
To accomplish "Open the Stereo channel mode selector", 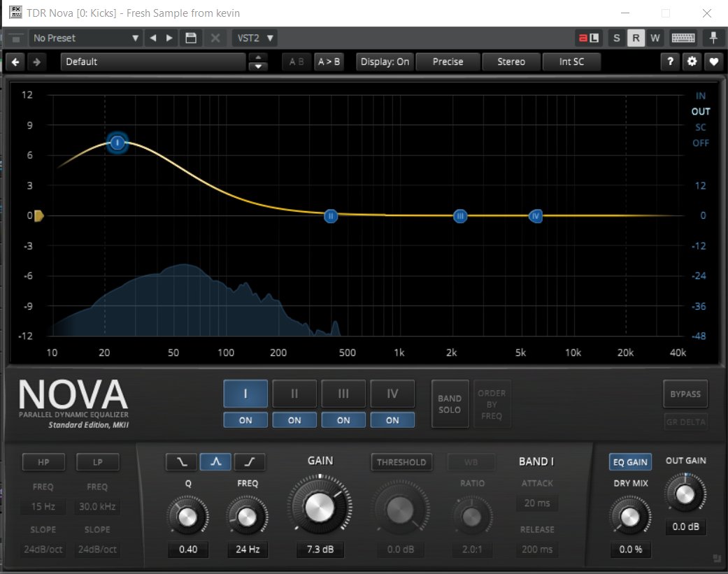I will tap(511, 62).
